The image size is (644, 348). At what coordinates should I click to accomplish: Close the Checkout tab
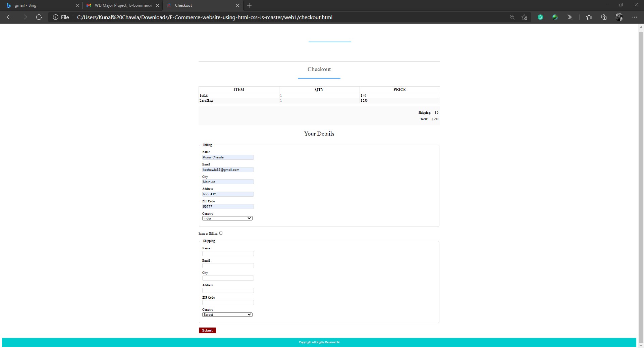click(x=237, y=5)
